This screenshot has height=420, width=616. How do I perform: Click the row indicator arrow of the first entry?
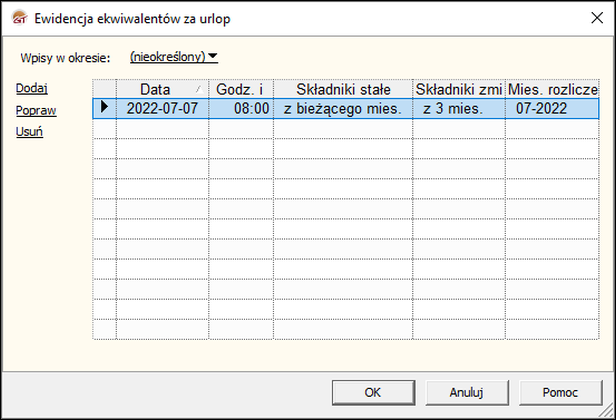click(104, 108)
